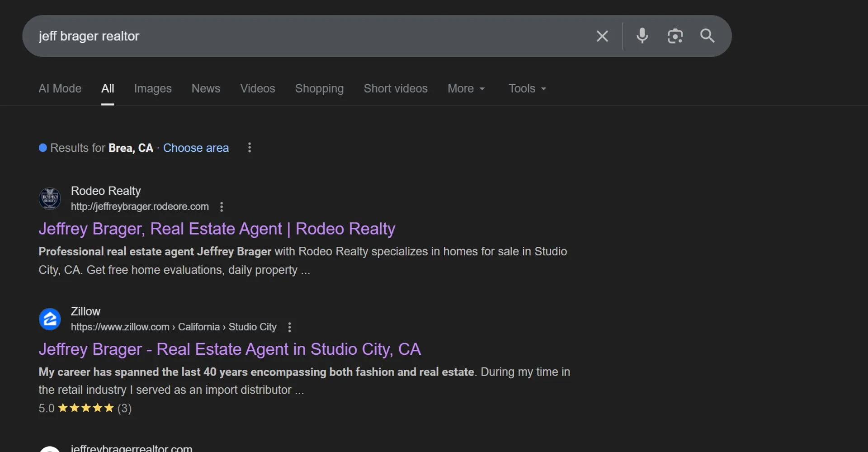Open the AI Mode tab

click(x=60, y=89)
